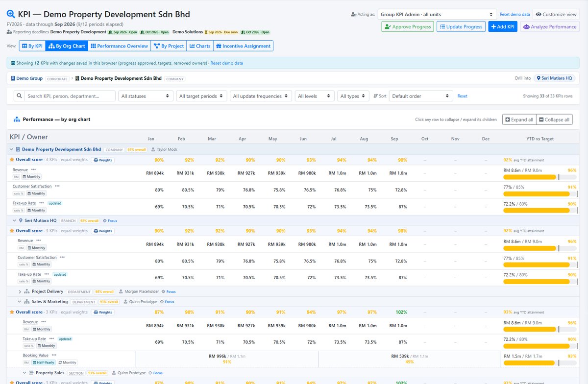Drill into Seri Mutiara HQ

pyautogui.click(x=555, y=78)
